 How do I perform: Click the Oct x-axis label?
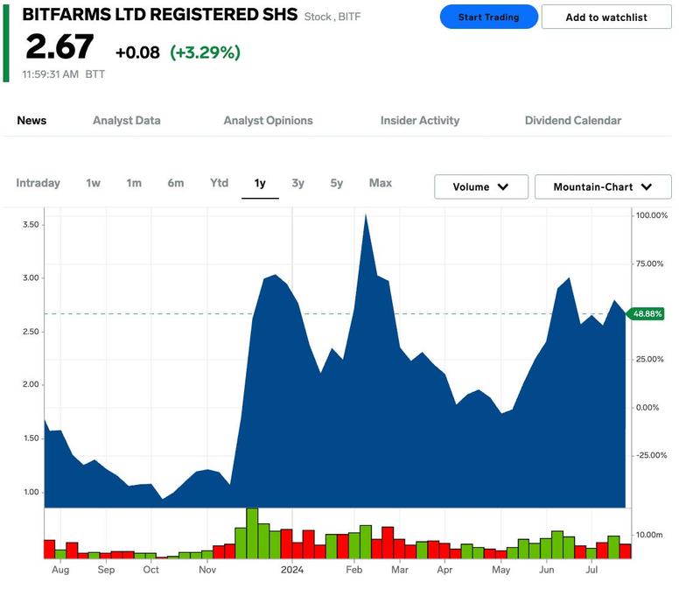click(150, 570)
